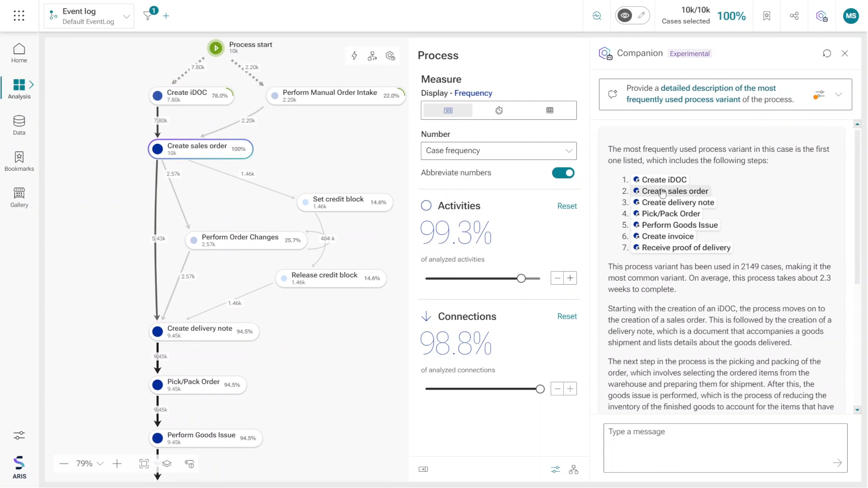Select the filter icon in top toolbar
868x488 pixels.
click(x=147, y=15)
